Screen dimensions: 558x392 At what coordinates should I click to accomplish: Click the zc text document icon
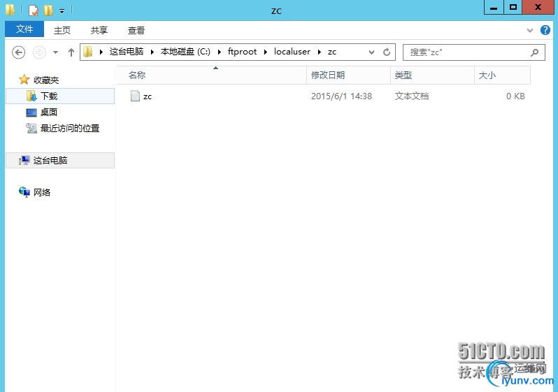point(135,96)
